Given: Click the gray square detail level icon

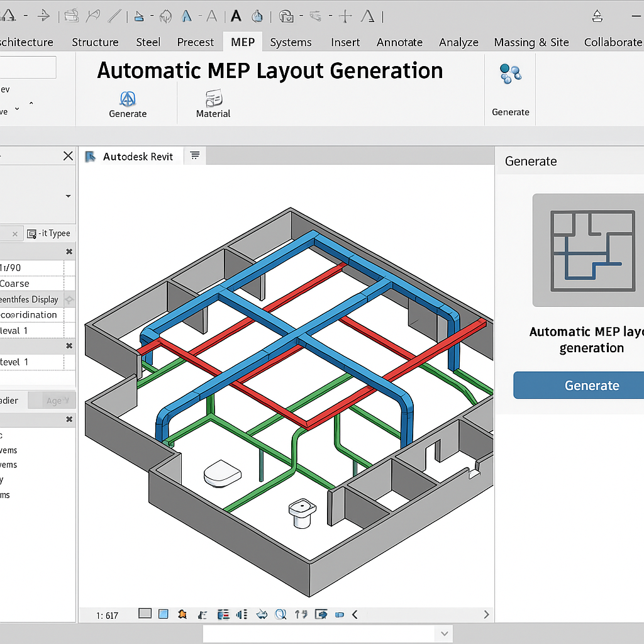Looking at the screenshot, I should tap(145, 614).
